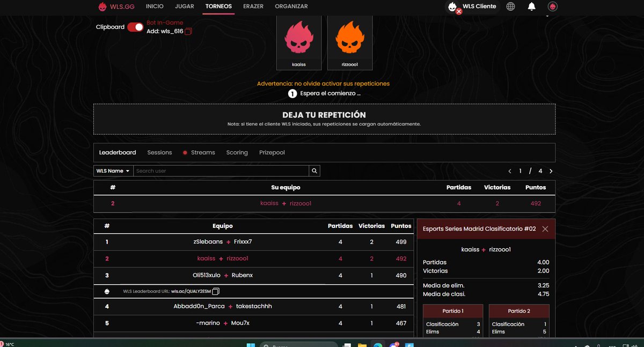
Task: Click the Partido 1 header
Action: tap(453, 311)
